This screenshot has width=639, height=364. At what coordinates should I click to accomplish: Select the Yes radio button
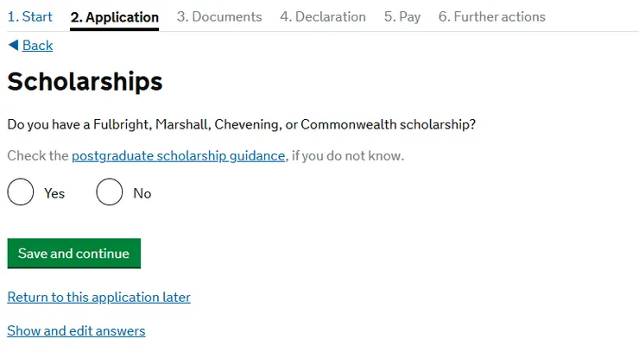21,192
